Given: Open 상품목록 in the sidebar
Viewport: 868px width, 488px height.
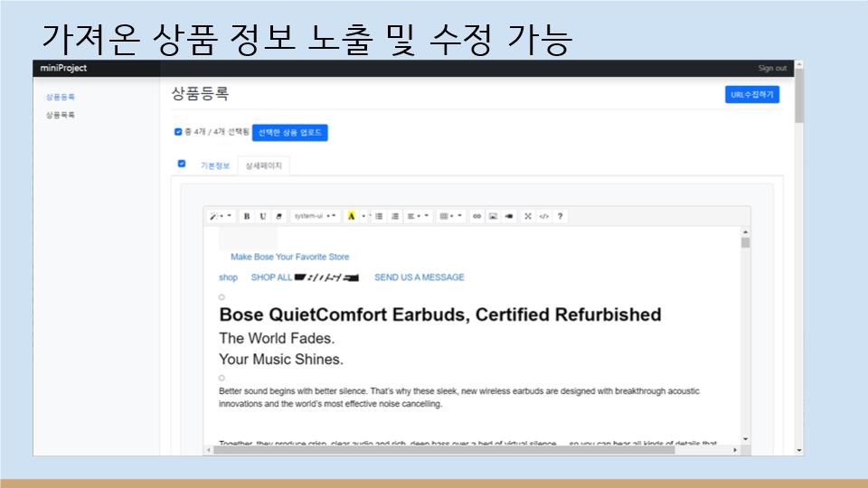Looking at the screenshot, I should pyautogui.click(x=61, y=115).
